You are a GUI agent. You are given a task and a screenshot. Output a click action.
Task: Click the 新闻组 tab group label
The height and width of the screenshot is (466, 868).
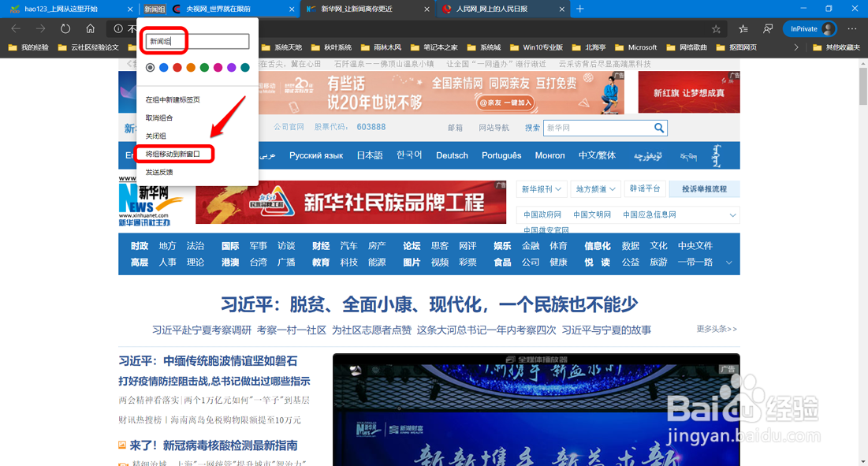(x=155, y=9)
